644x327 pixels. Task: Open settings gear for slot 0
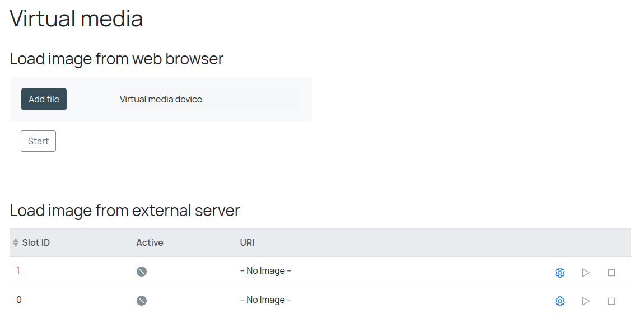click(559, 301)
